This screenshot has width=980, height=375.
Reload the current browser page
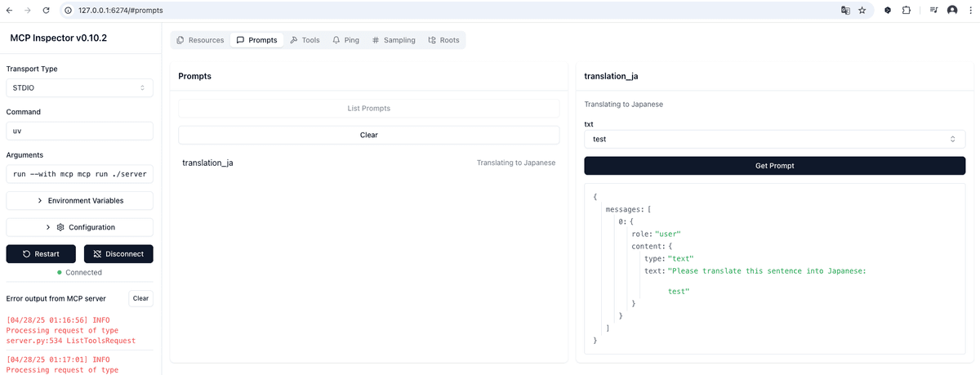[x=46, y=11]
